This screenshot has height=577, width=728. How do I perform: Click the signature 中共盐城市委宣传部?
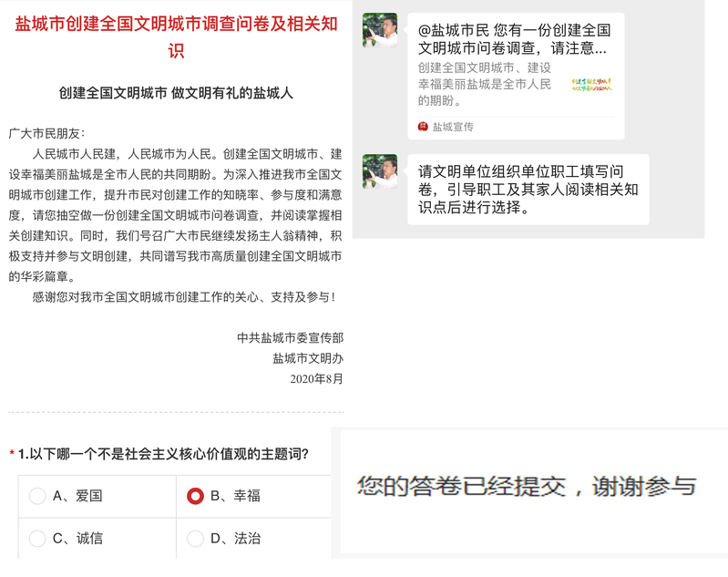click(x=290, y=338)
